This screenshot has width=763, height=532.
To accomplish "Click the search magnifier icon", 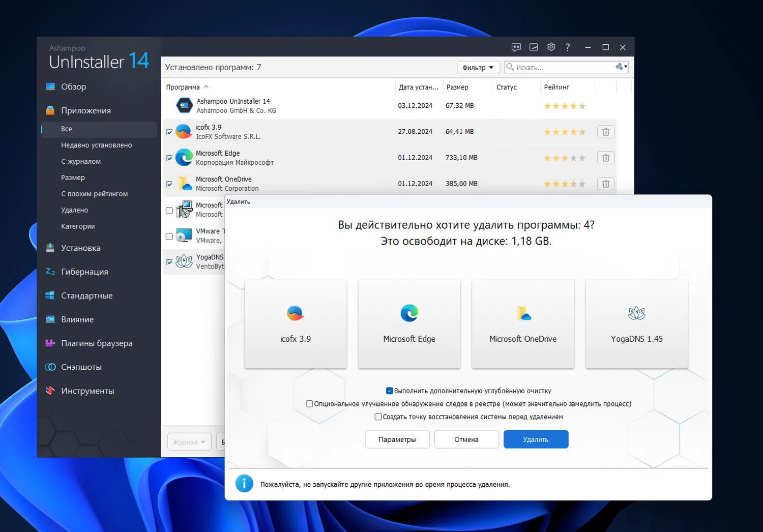I will (510, 67).
